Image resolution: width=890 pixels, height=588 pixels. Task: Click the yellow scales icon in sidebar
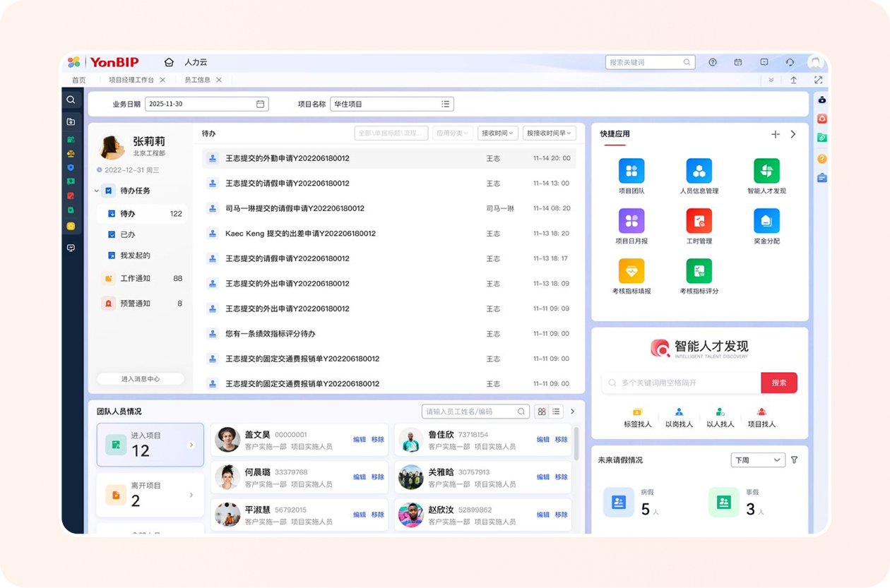click(71, 153)
